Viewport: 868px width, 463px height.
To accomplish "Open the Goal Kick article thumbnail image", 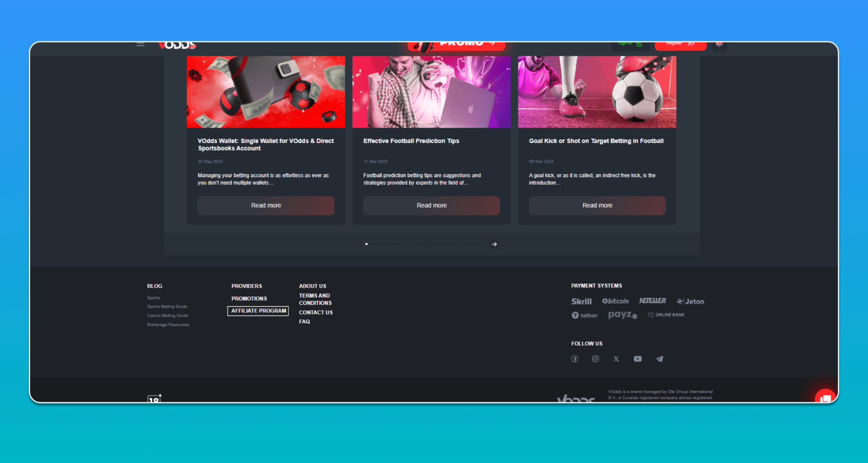I will coord(597,92).
